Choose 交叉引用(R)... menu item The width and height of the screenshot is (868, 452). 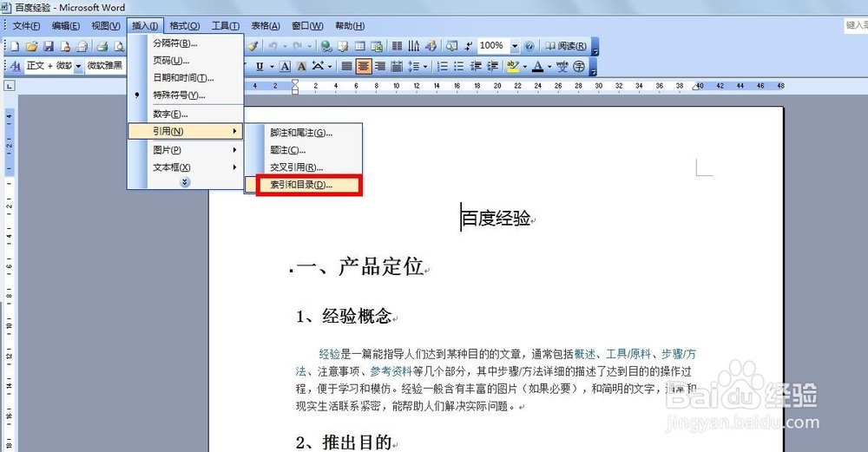click(304, 167)
